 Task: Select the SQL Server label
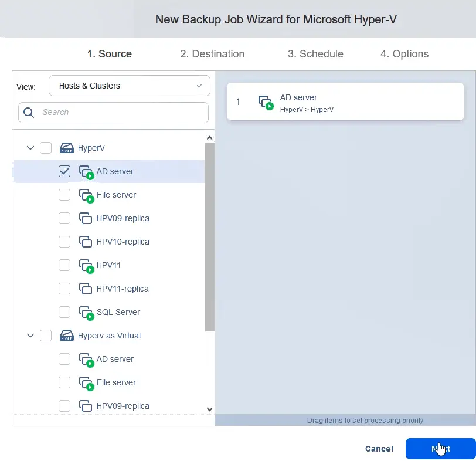click(118, 312)
